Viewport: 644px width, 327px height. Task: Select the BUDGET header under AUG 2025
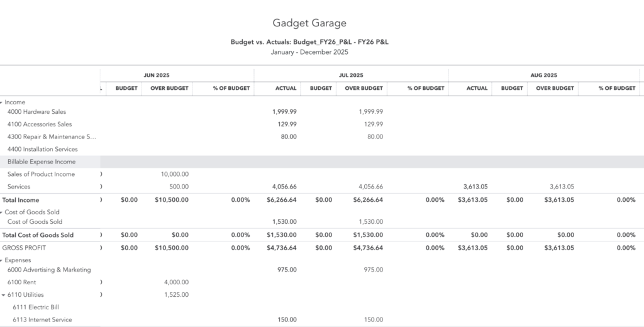[x=512, y=88]
